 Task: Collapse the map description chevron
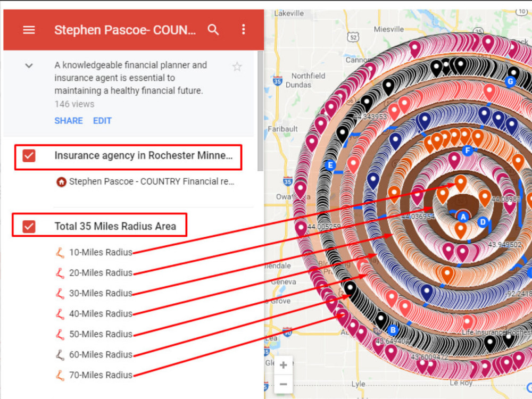point(29,65)
